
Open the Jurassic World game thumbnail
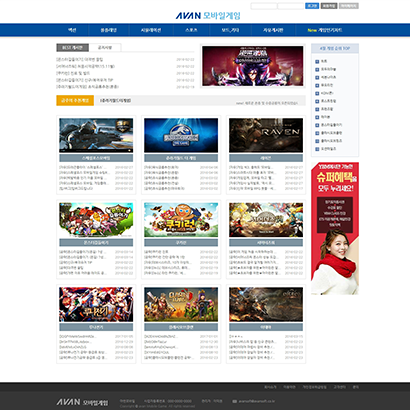[x=181, y=135]
